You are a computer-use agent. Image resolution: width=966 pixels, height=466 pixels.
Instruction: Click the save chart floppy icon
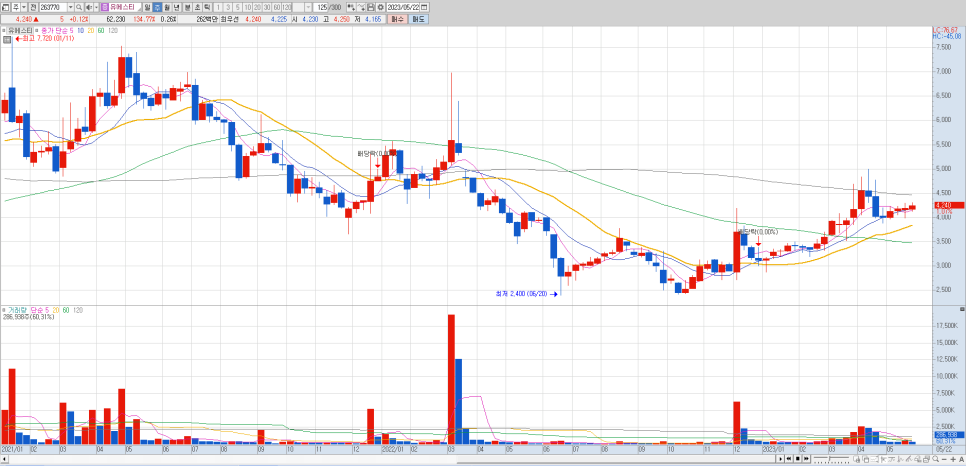(371, 7)
